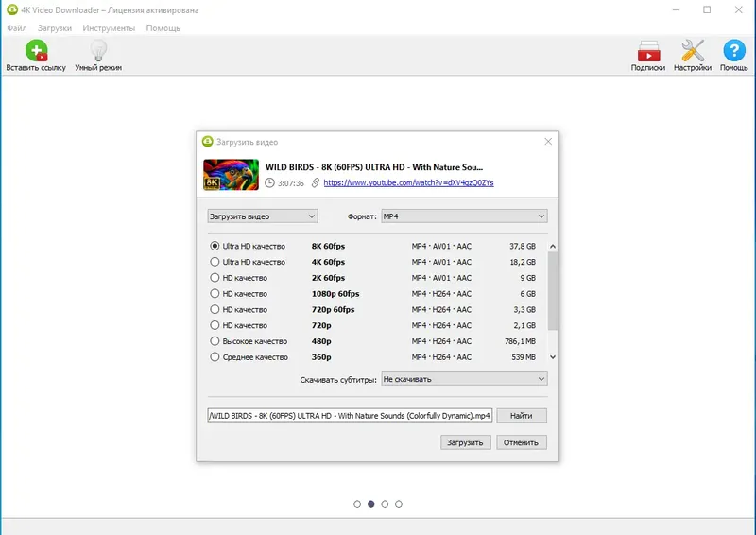Click the 786,1 MB file size

(x=521, y=341)
